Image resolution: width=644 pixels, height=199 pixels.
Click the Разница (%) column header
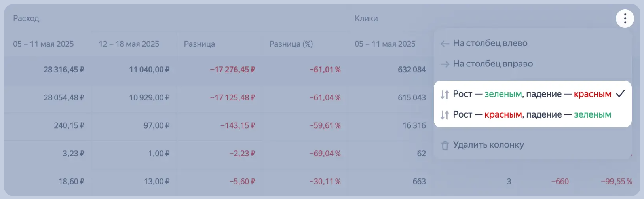tap(291, 44)
